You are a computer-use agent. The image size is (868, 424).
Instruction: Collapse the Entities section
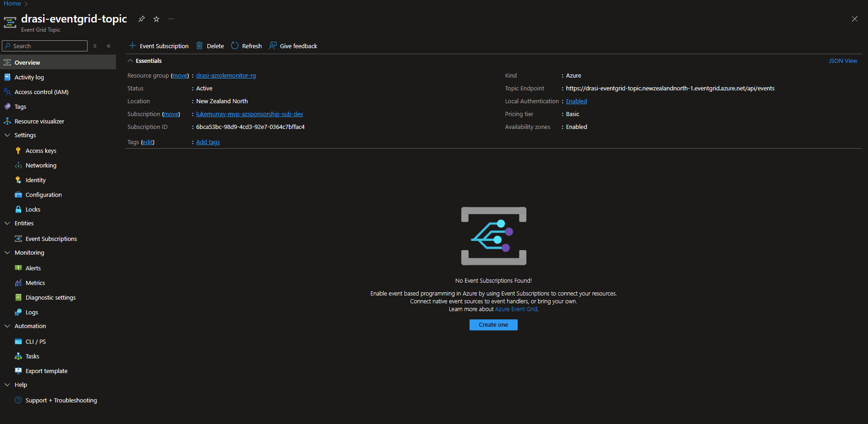pos(7,223)
